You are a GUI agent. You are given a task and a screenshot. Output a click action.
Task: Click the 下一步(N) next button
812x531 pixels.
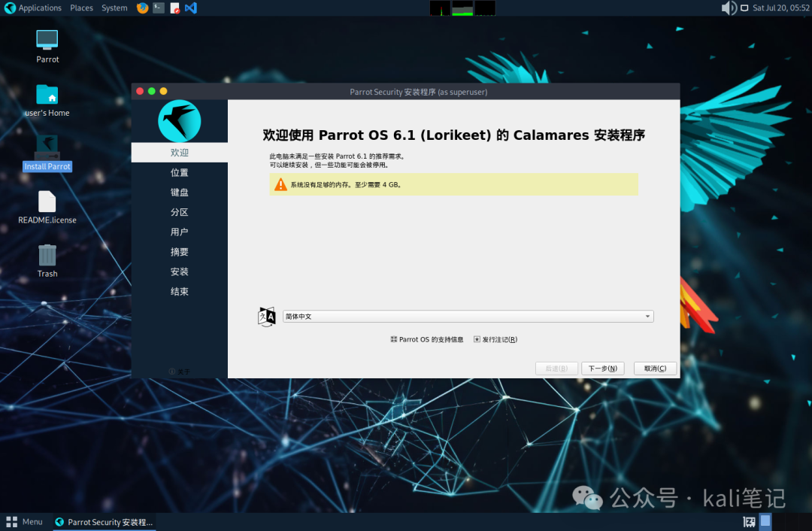[x=603, y=369]
